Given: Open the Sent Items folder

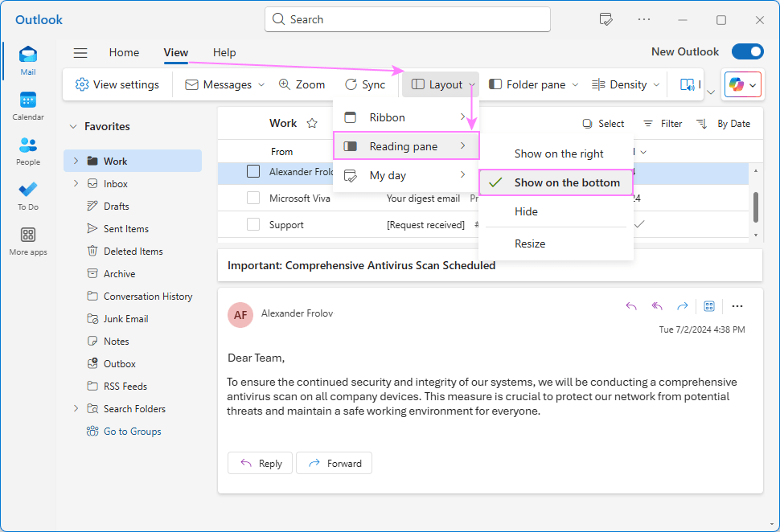Looking at the screenshot, I should 126,229.
